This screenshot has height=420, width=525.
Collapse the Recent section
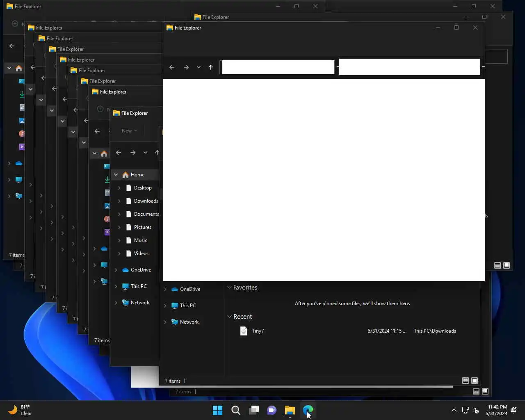point(230,317)
